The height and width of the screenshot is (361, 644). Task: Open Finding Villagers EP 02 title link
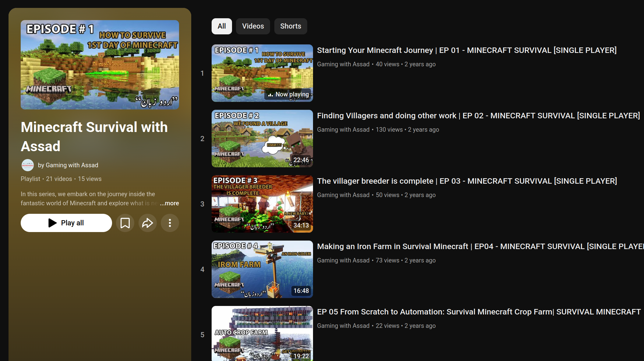click(x=478, y=116)
